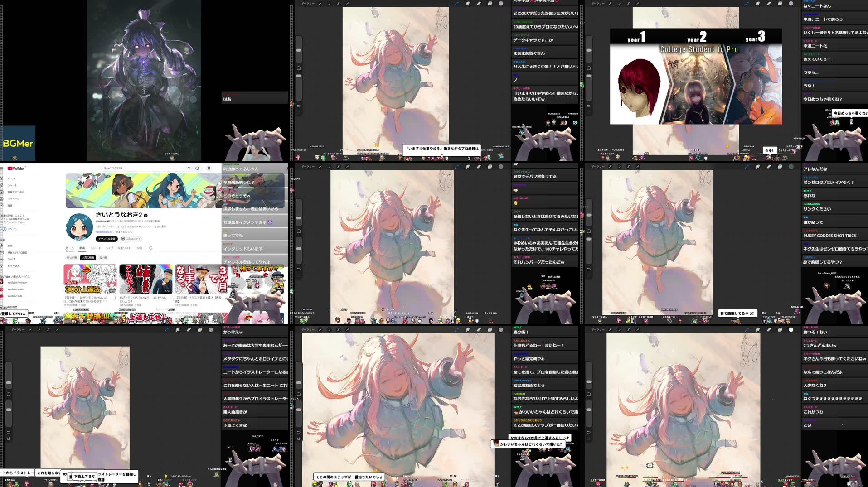This screenshot has width=868, height=487.
Task: Enable the 新しい順 sort chip
Action: (x=71, y=257)
